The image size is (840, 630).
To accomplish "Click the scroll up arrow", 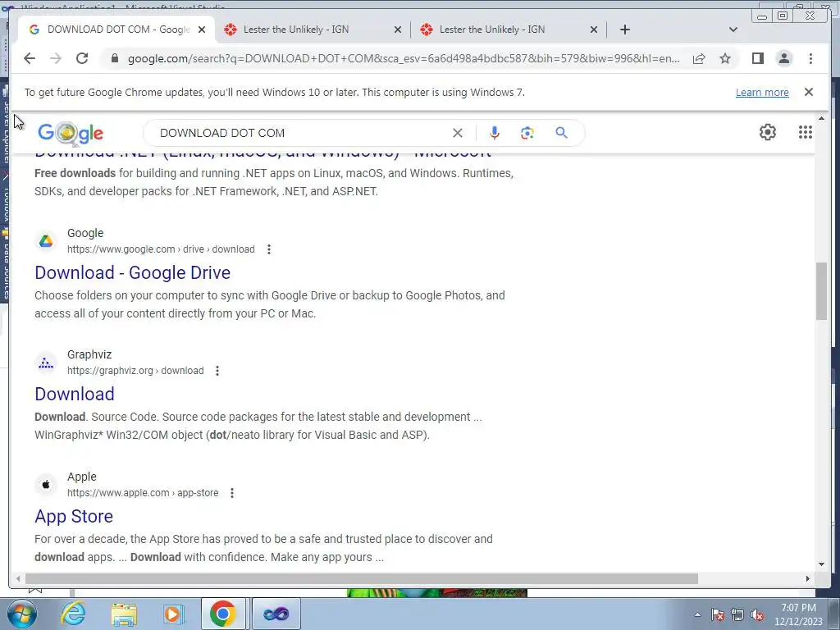I will tap(822, 118).
